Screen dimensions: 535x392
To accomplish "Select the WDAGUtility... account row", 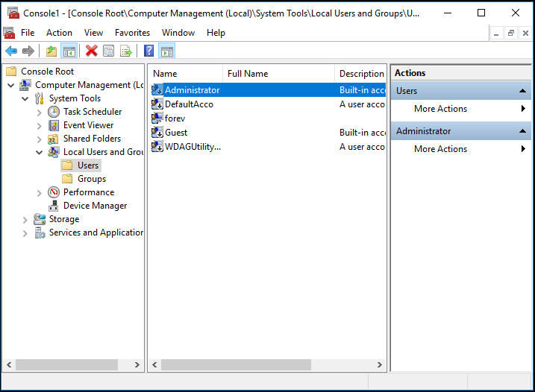I will pos(268,147).
